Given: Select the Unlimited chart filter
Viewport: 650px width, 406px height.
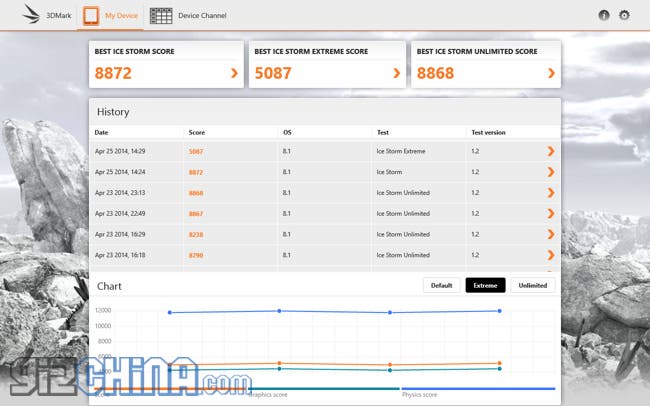Looking at the screenshot, I should 533,285.
